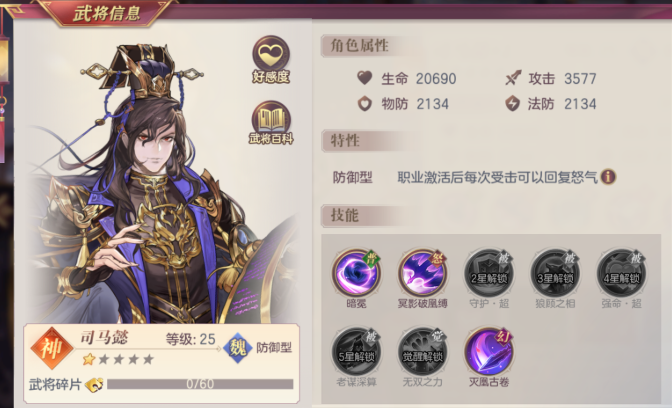Tap the locked 狼顾之相 skill icon
Viewport: 672px width, 408px height.
[x=555, y=273]
